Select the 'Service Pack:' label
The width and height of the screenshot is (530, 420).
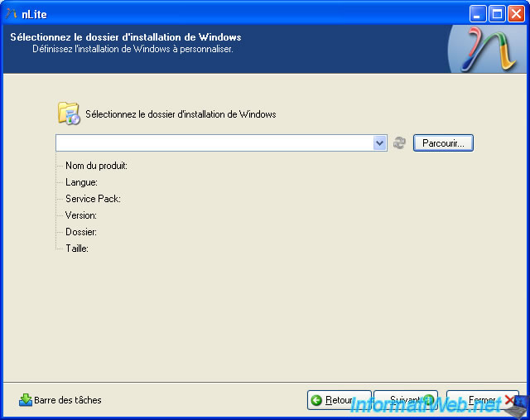[93, 199]
